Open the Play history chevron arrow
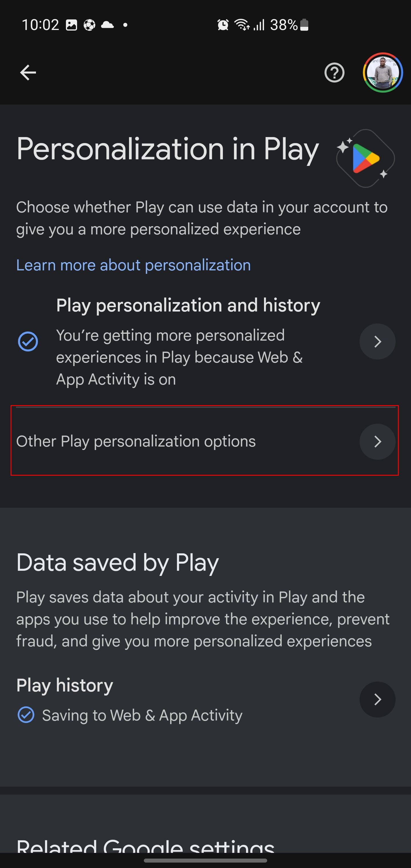The height and width of the screenshot is (868, 411). tap(377, 699)
